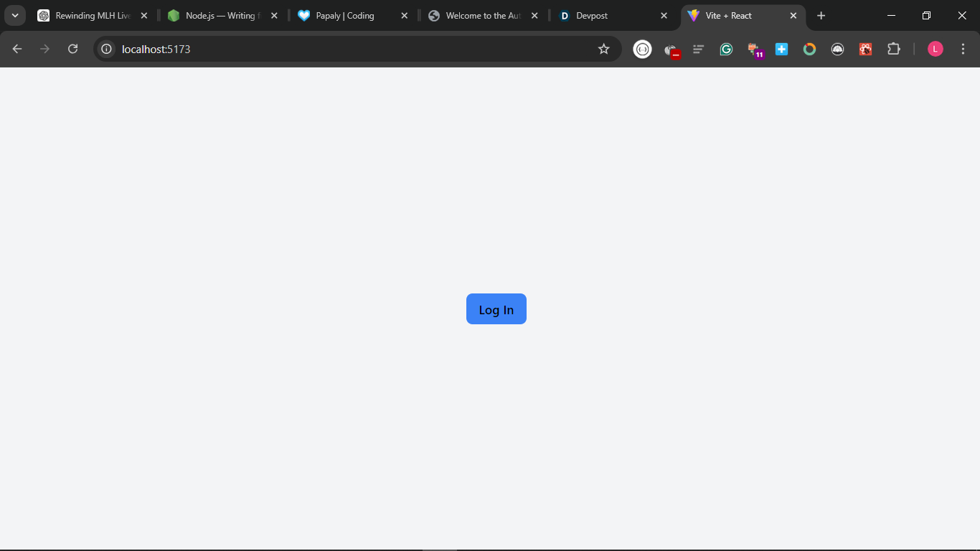Click the white curly-braces extension icon
This screenshot has height=551, width=980.
[642, 49]
